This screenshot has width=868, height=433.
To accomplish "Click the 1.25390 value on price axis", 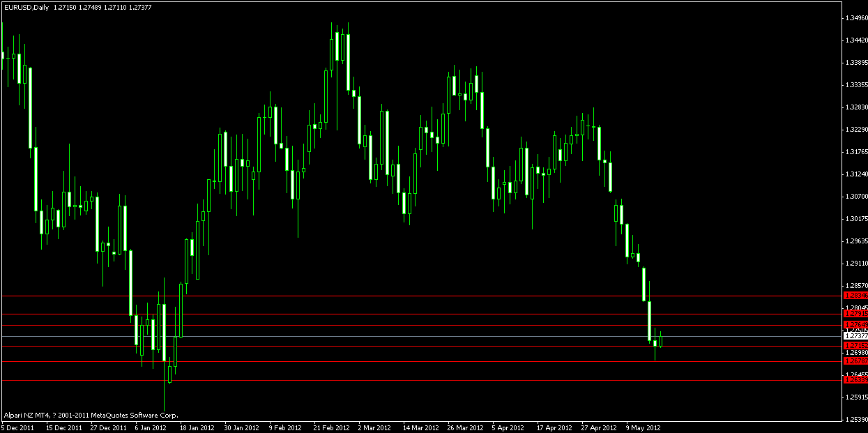I will click(855, 420).
